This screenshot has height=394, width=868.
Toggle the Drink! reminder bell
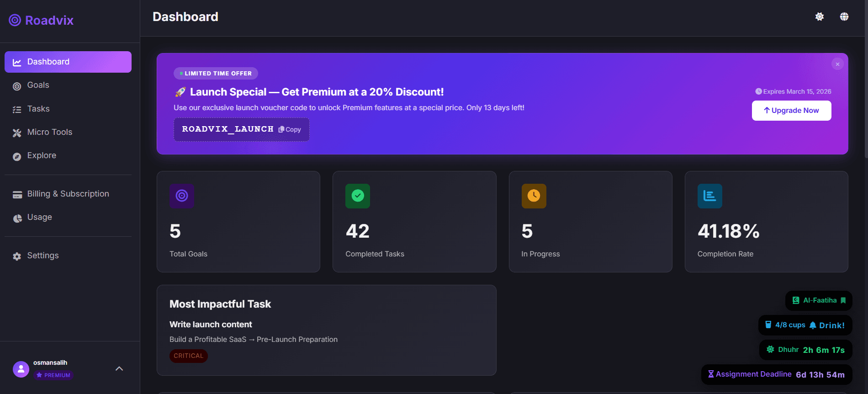click(x=813, y=325)
